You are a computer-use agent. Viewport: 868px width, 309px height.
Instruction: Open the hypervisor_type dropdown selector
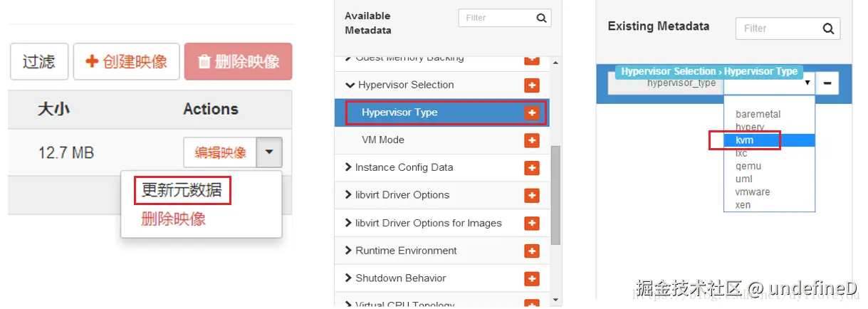point(769,84)
